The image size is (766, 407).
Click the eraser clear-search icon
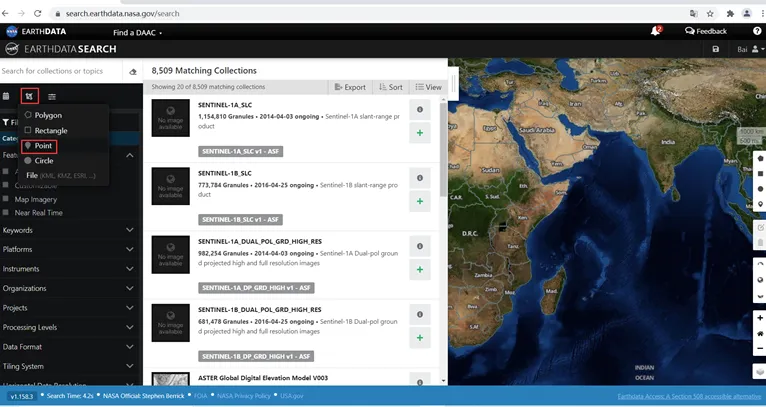(133, 72)
